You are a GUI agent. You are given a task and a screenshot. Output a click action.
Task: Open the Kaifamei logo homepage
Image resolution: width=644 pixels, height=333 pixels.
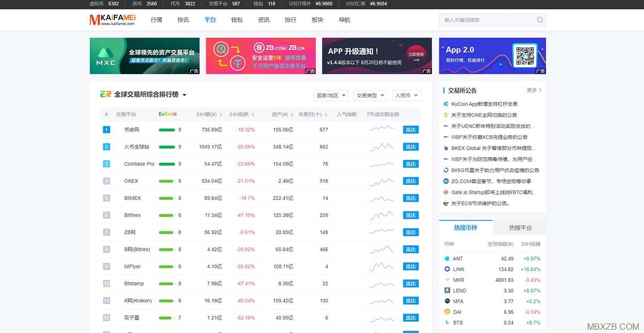pyautogui.click(x=113, y=20)
